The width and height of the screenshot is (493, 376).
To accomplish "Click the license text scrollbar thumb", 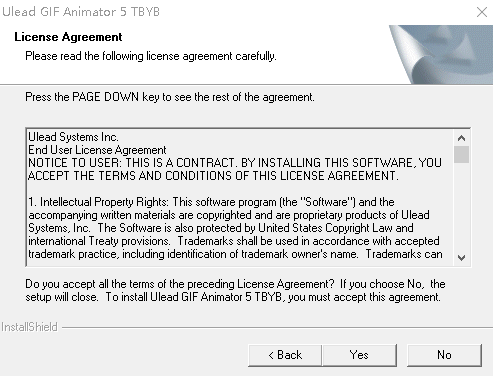I will coord(462,154).
